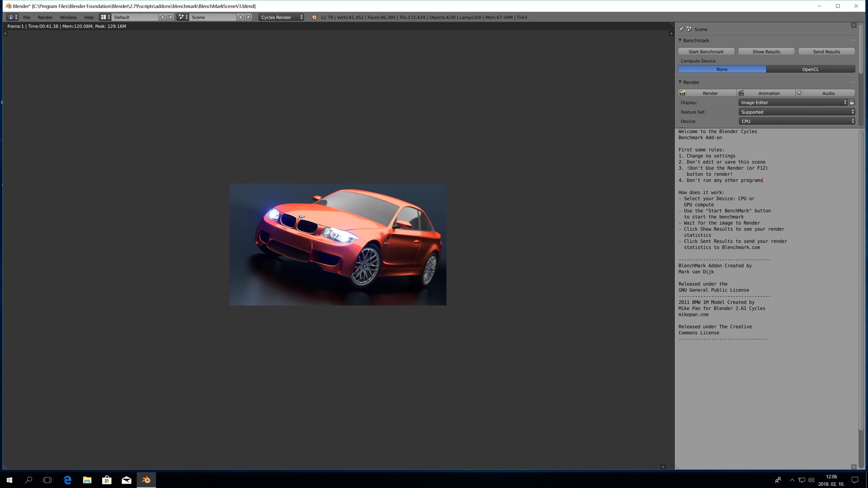Viewport: 868px width, 488px height.
Task: Open the Windows Start menu
Action: point(9,480)
